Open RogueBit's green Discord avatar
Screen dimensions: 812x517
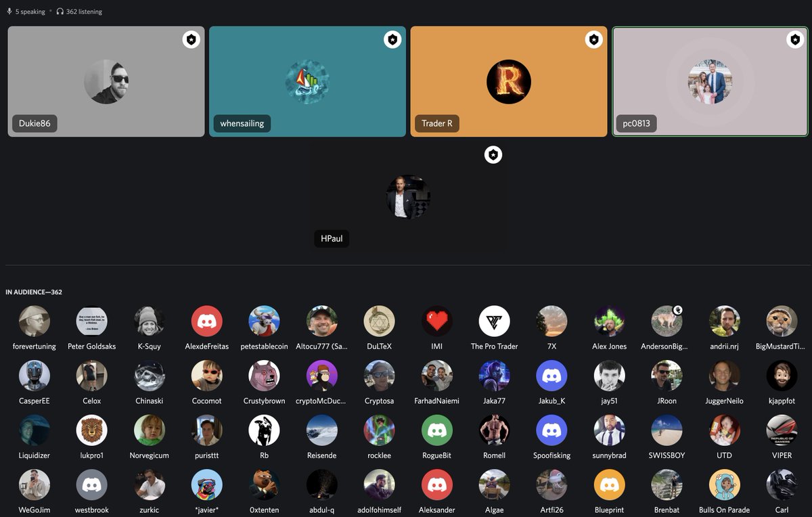tap(437, 430)
